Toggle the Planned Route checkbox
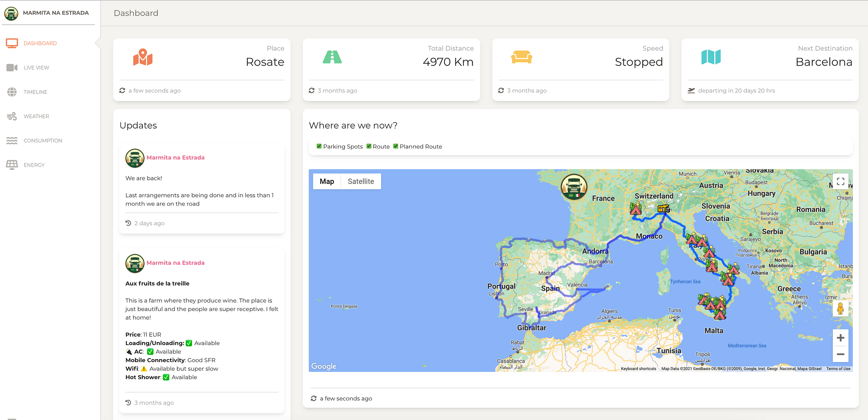 396,146
